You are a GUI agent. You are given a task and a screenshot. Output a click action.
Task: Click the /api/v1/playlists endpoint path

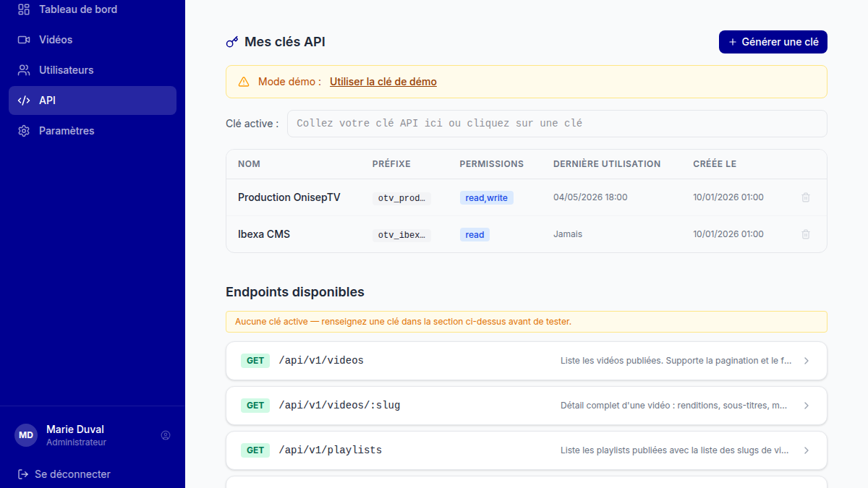(331, 450)
